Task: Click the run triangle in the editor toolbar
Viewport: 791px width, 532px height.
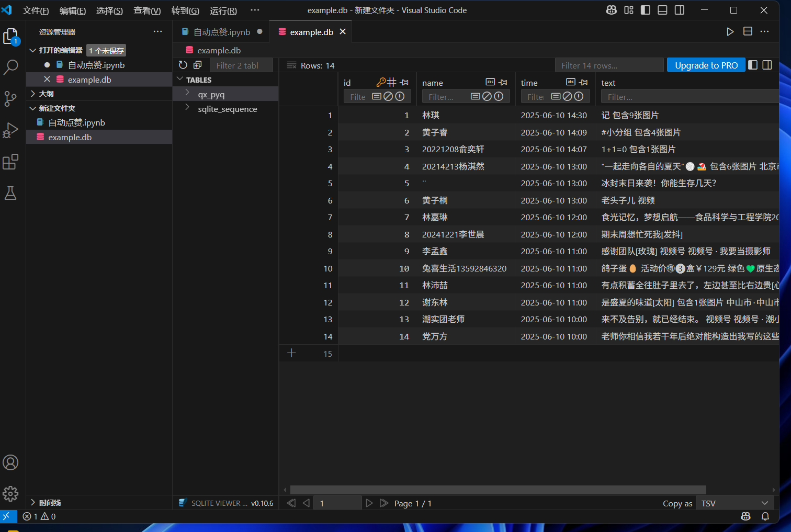Action: [730, 32]
